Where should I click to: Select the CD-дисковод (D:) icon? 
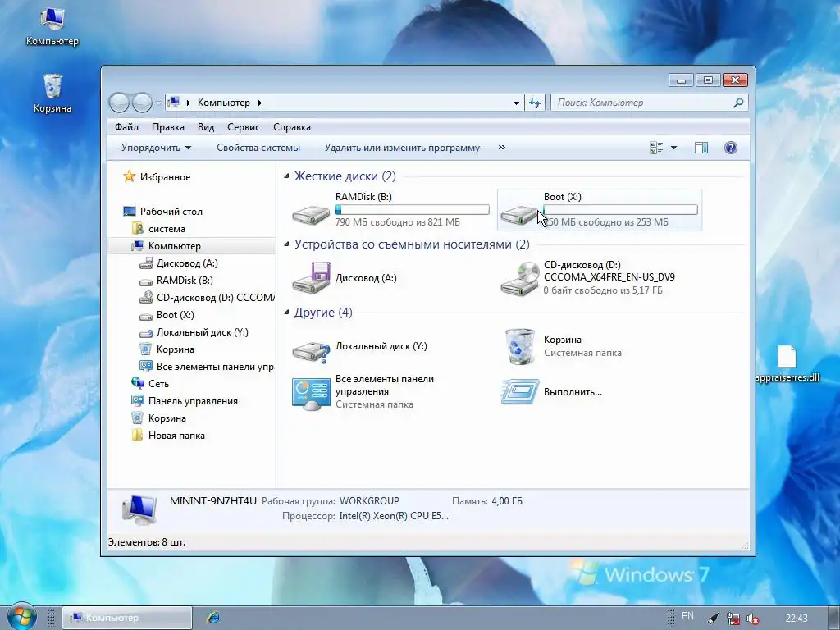click(x=519, y=277)
